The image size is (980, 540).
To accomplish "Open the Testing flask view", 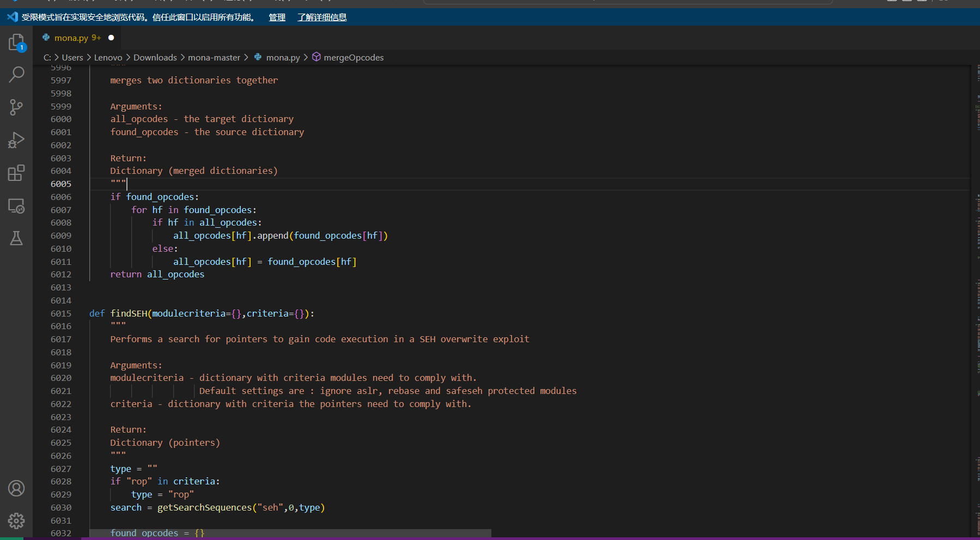I will click(16, 238).
